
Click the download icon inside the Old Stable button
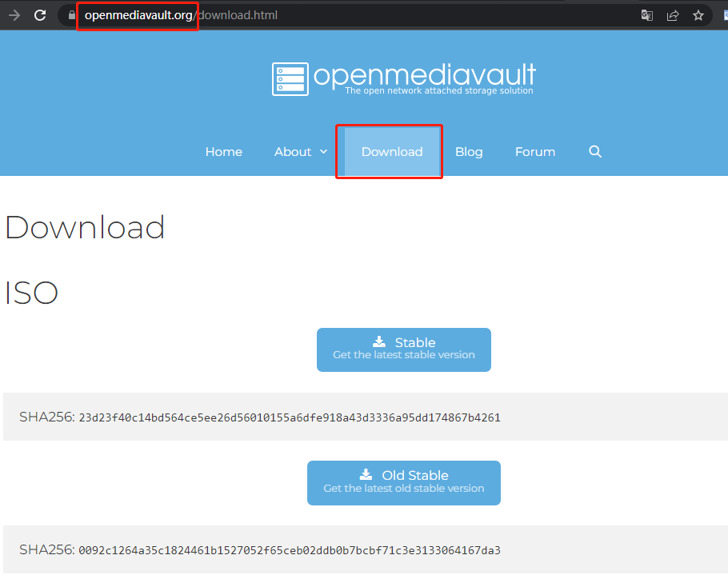click(x=366, y=474)
